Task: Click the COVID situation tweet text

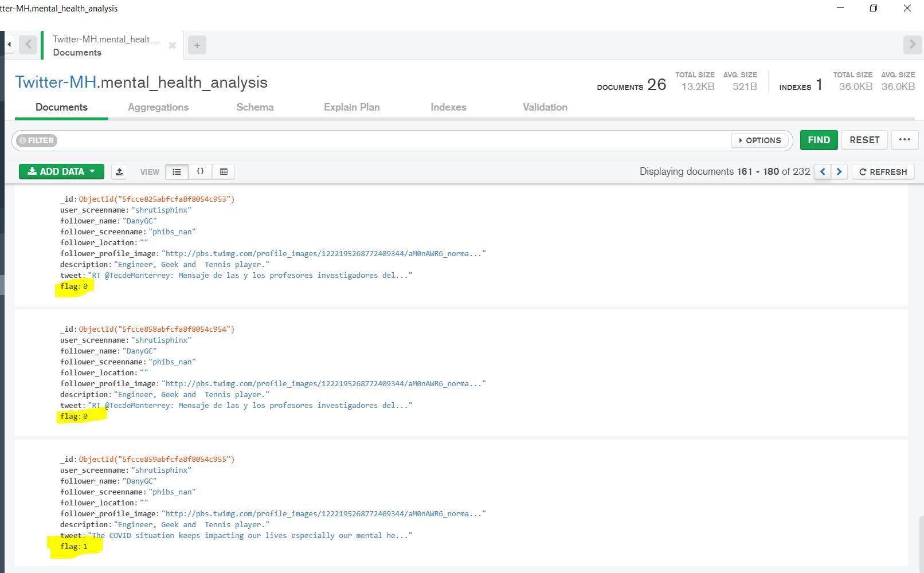Action: 250,535
